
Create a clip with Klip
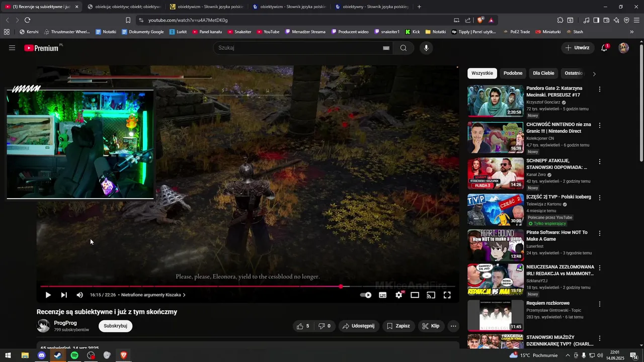pyautogui.click(x=431, y=326)
